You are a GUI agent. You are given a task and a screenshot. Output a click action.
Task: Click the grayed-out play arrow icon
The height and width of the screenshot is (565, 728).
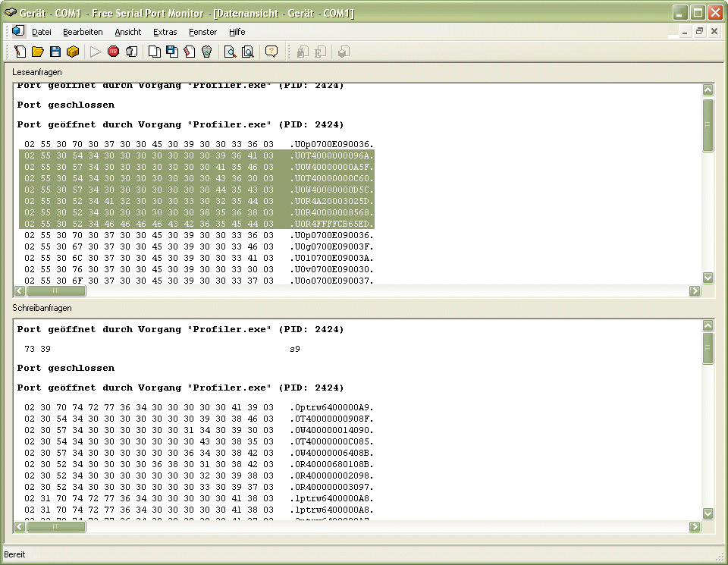tap(96, 52)
